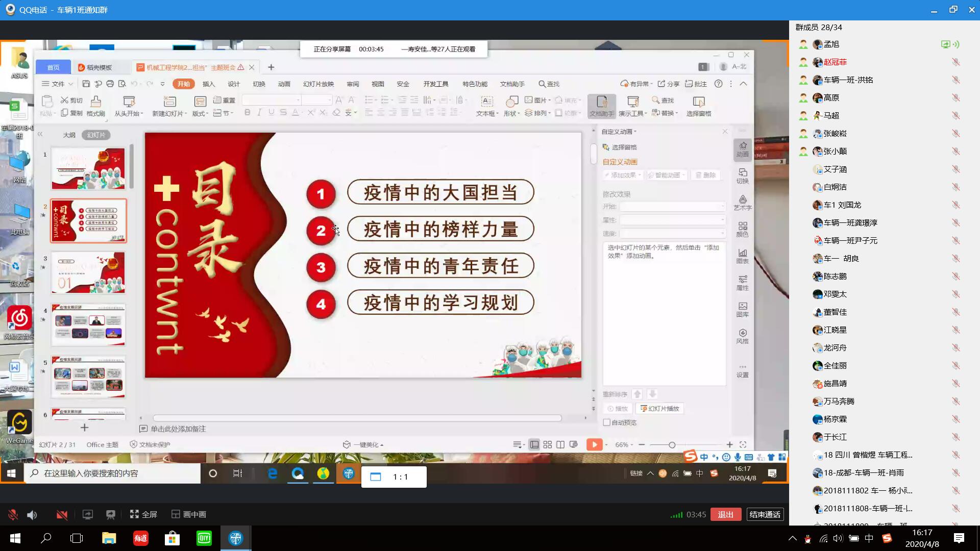This screenshot has height=551, width=980.
Task: Switch to the 动画 ribbon tab
Action: [284, 84]
